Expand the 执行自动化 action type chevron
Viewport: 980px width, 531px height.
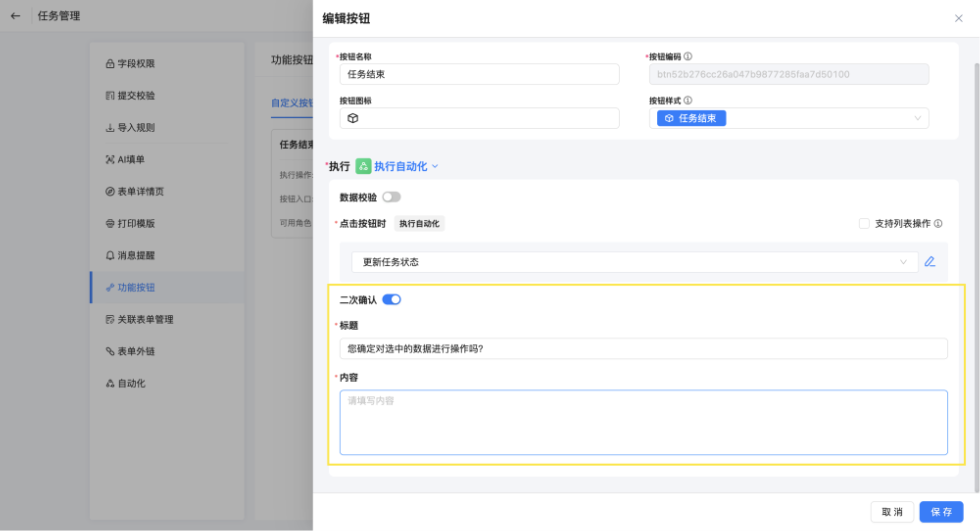coord(435,166)
